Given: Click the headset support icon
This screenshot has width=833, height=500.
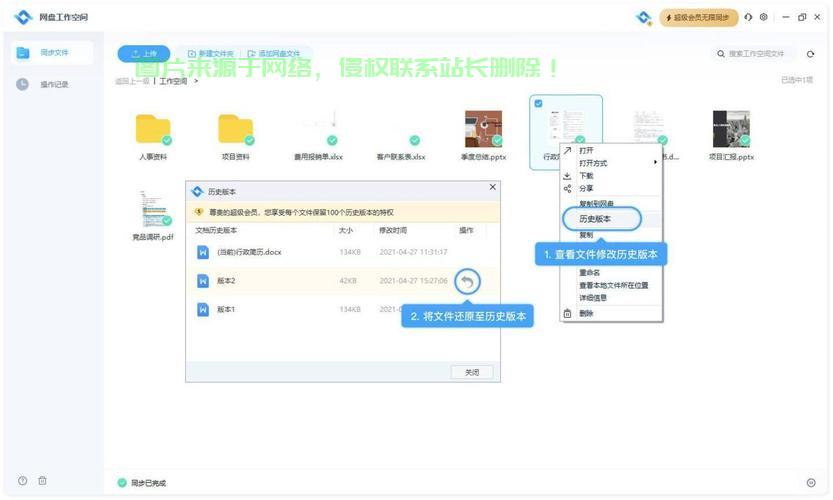Looking at the screenshot, I should (748, 17).
